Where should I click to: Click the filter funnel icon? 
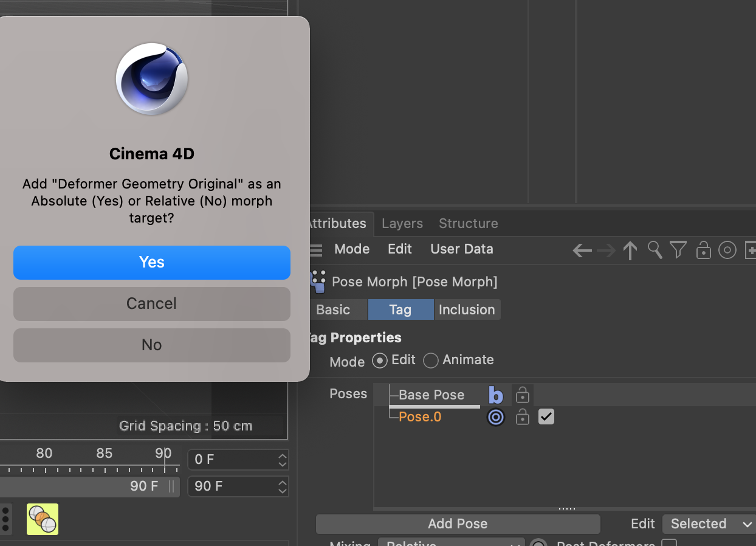(678, 250)
